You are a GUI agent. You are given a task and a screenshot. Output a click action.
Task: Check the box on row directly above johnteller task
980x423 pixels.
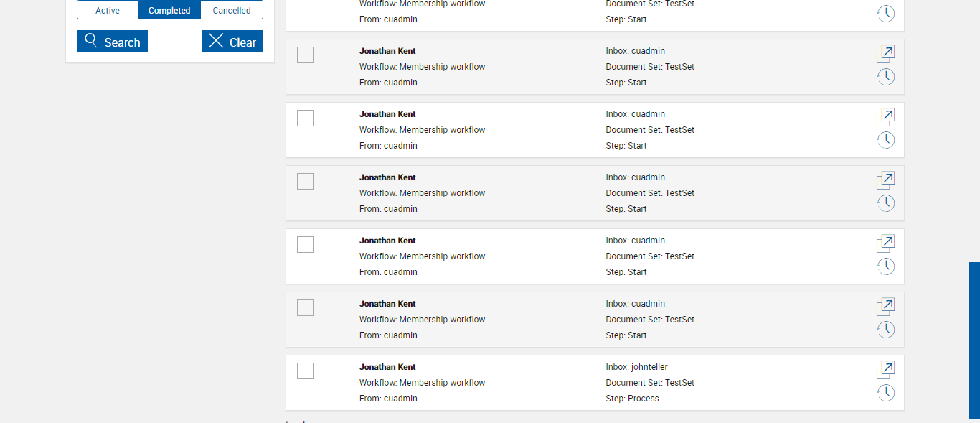coord(305,308)
